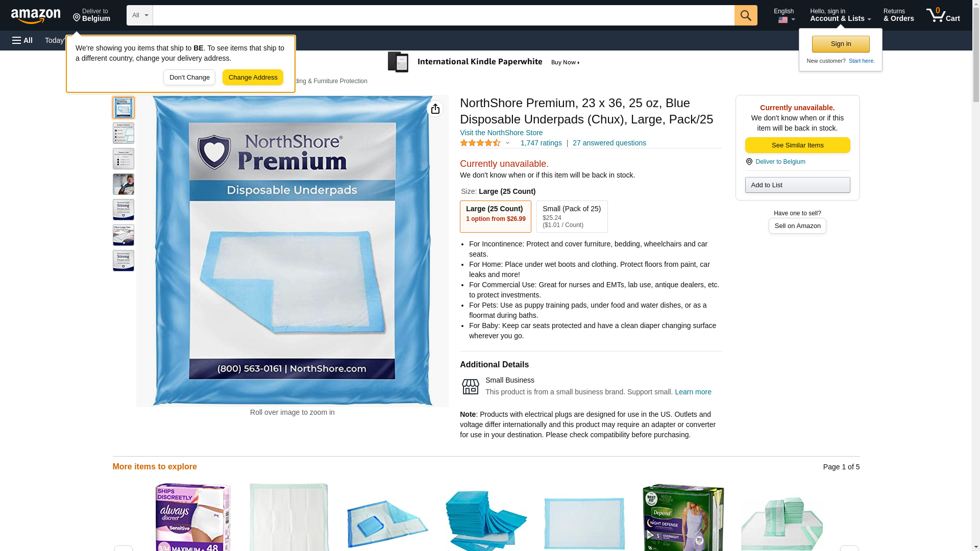This screenshot has width=980, height=551.
Task: Click in the search input field
Action: point(444,15)
